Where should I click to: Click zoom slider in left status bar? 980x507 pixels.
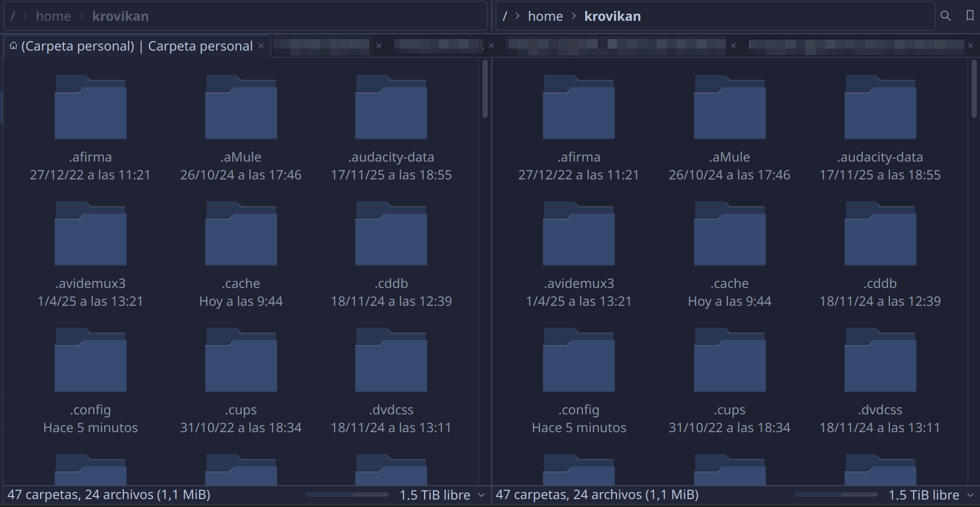pos(347,495)
